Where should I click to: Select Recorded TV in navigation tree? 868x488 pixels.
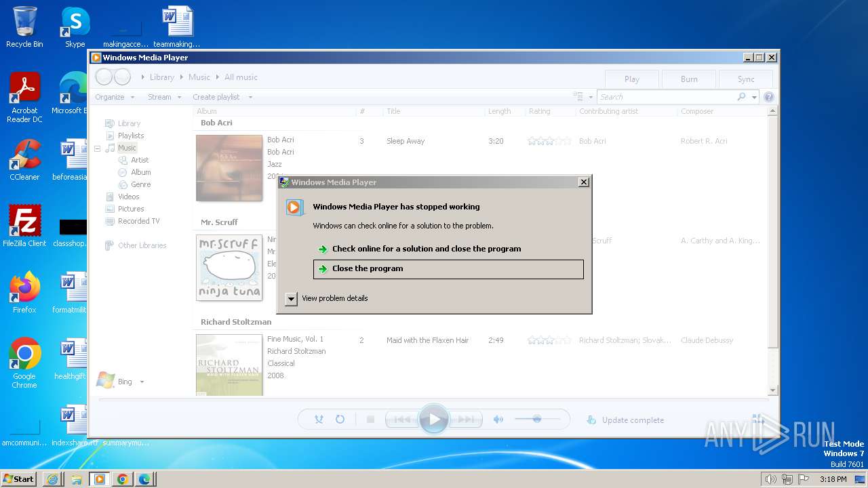tap(138, 221)
